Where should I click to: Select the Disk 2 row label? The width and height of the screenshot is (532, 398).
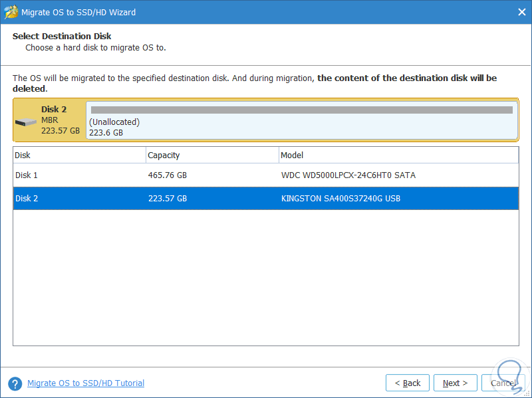27,199
